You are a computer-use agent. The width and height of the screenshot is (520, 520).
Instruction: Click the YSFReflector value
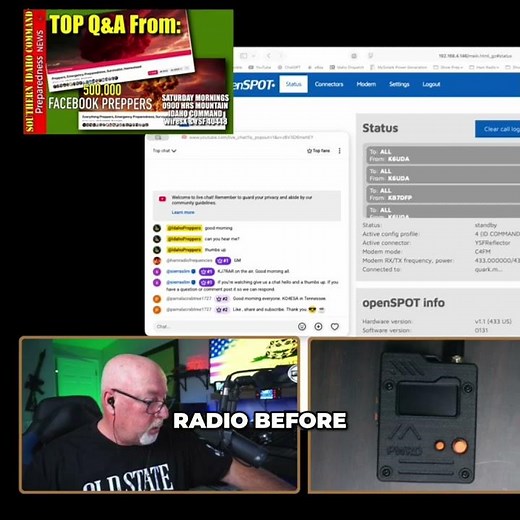point(492,243)
